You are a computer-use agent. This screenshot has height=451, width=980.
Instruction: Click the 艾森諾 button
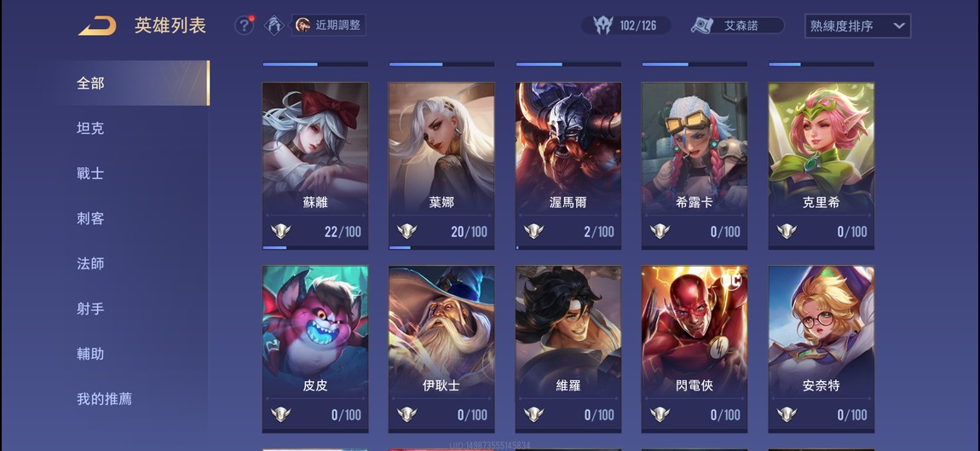pyautogui.click(x=737, y=26)
